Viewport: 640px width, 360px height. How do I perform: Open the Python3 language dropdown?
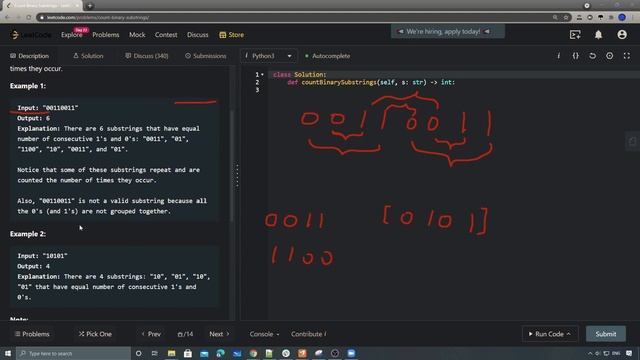(269, 56)
